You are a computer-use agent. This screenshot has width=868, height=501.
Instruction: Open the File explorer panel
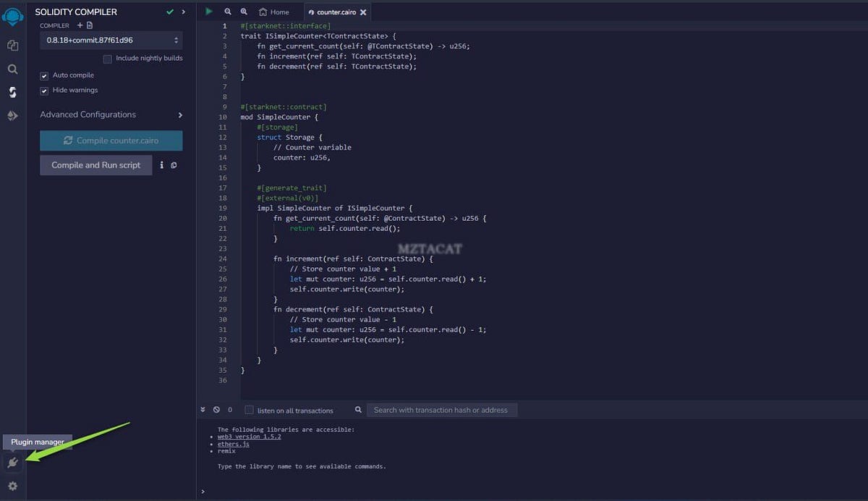pyautogui.click(x=12, y=45)
